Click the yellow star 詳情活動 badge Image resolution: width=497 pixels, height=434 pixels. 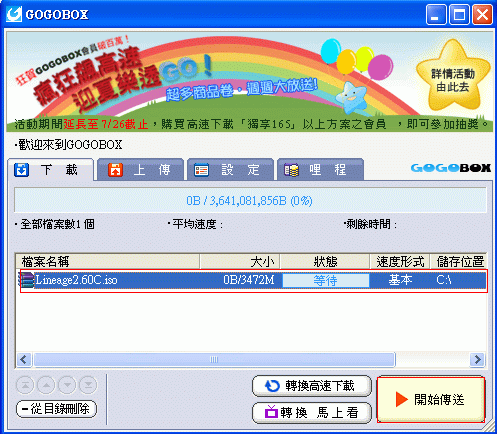click(453, 76)
